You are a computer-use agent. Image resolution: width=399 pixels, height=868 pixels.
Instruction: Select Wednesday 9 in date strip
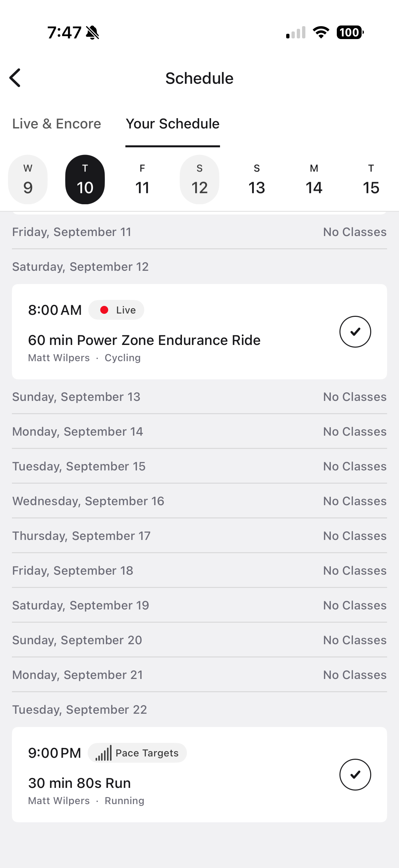pos(28,179)
